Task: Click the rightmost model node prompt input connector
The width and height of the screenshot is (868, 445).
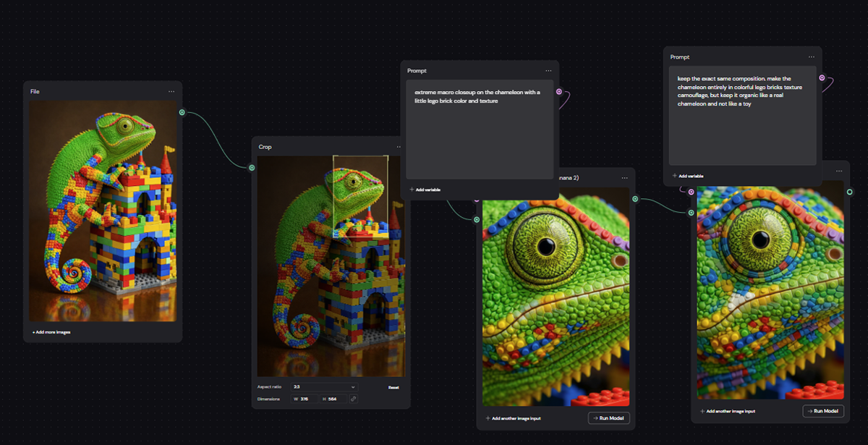Action: pyautogui.click(x=691, y=192)
